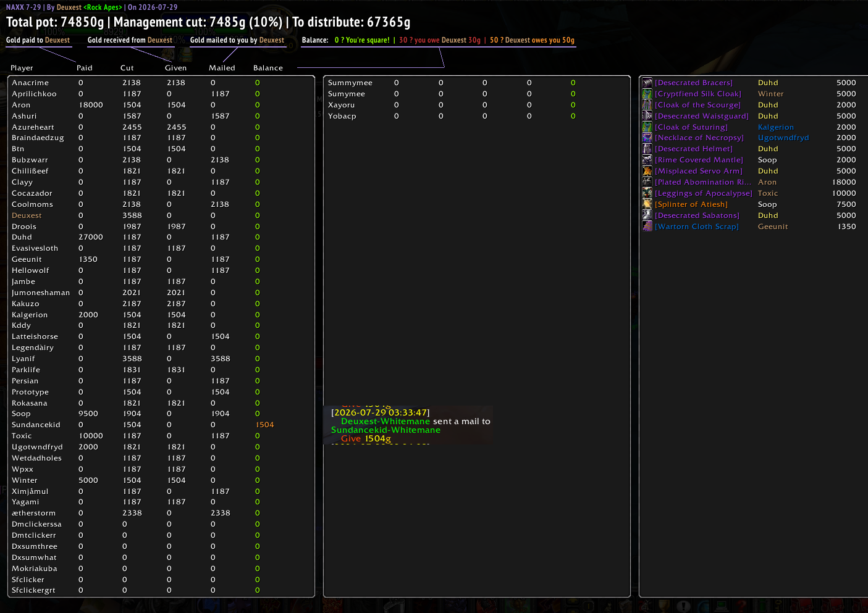Click the To distribute 67365g text
Viewport: 868px width, 613px height.
pos(352,22)
